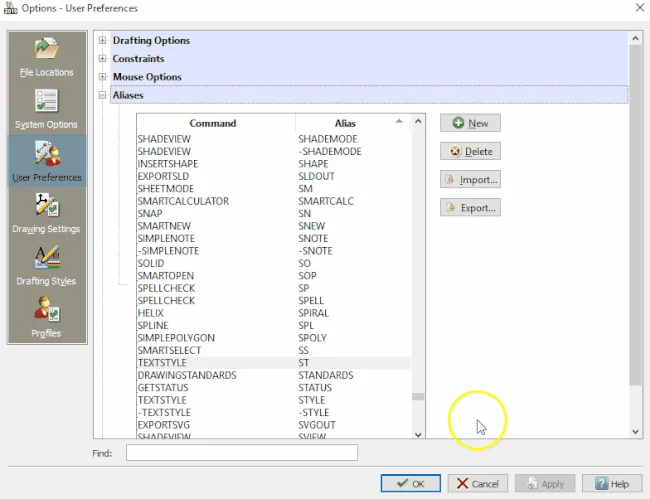The width and height of the screenshot is (650, 499).
Task: Cancel the Options dialog
Action: coord(476,484)
